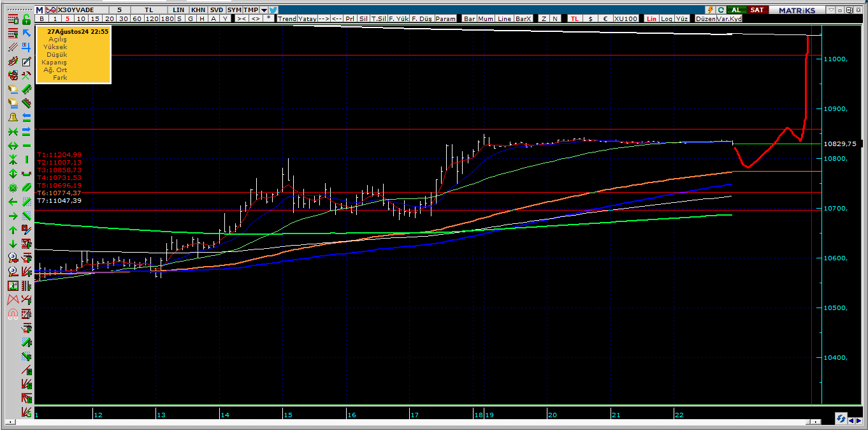Image resolution: width=868 pixels, height=430 pixels.
Task: Open the SVD header menu
Action: point(217,10)
